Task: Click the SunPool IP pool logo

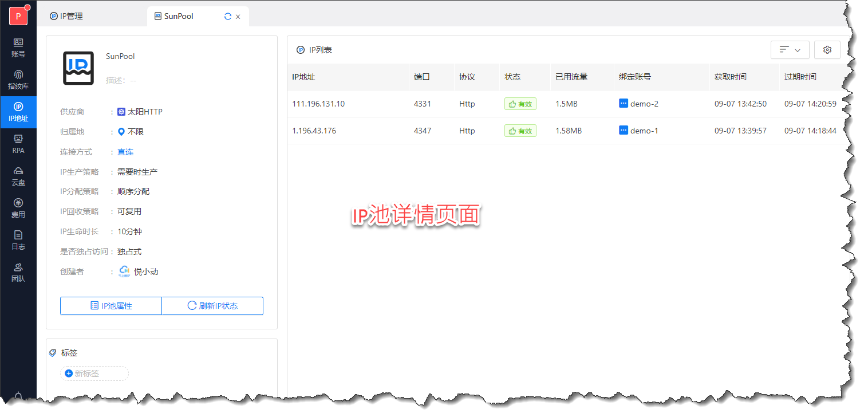Action: (x=78, y=68)
